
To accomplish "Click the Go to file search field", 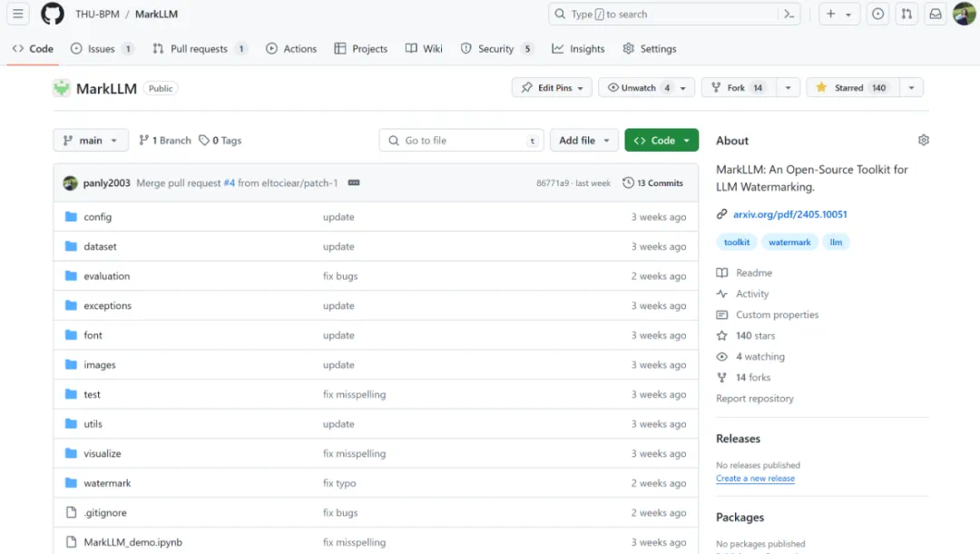I will click(x=461, y=141).
